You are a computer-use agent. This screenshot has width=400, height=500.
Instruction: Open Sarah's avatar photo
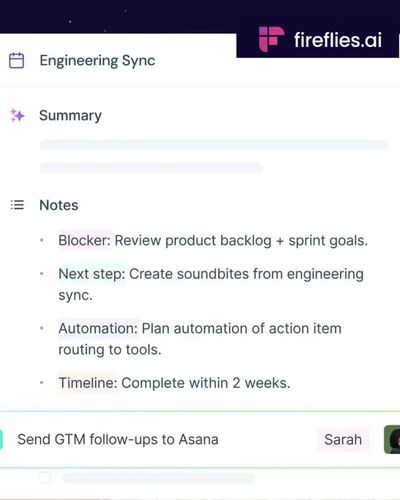[x=392, y=439]
